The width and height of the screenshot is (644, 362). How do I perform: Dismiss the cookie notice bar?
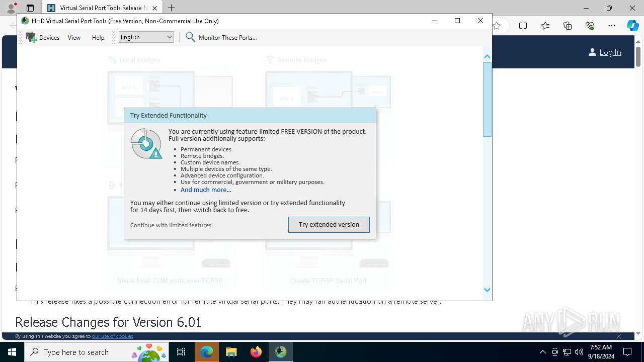pos(619,336)
